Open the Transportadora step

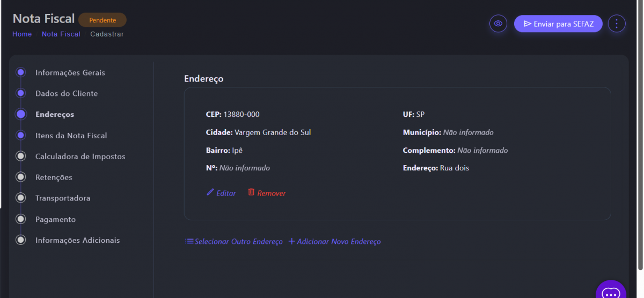(x=63, y=198)
